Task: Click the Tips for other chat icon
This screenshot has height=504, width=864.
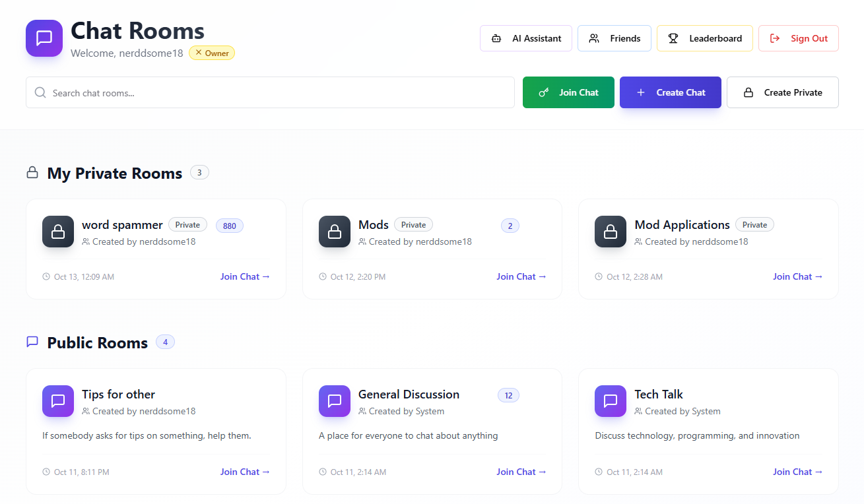Action: pos(58,401)
